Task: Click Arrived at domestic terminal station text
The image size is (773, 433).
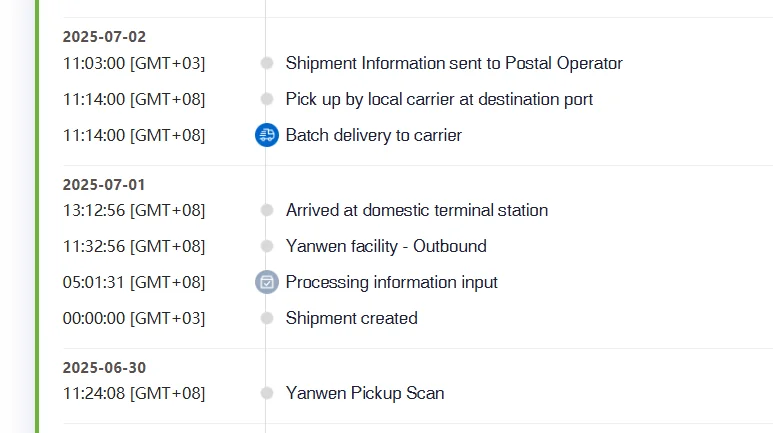Action: click(416, 210)
